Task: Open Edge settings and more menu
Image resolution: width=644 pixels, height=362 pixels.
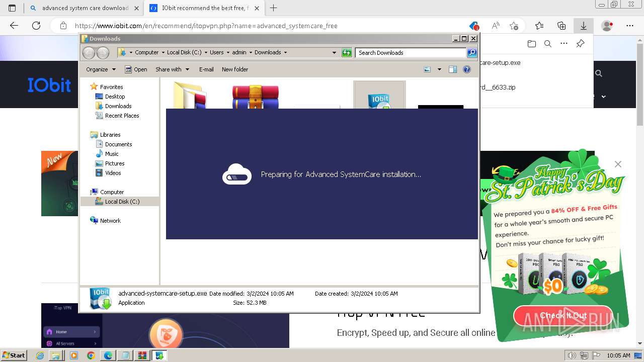Action: [x=630, y=26]
